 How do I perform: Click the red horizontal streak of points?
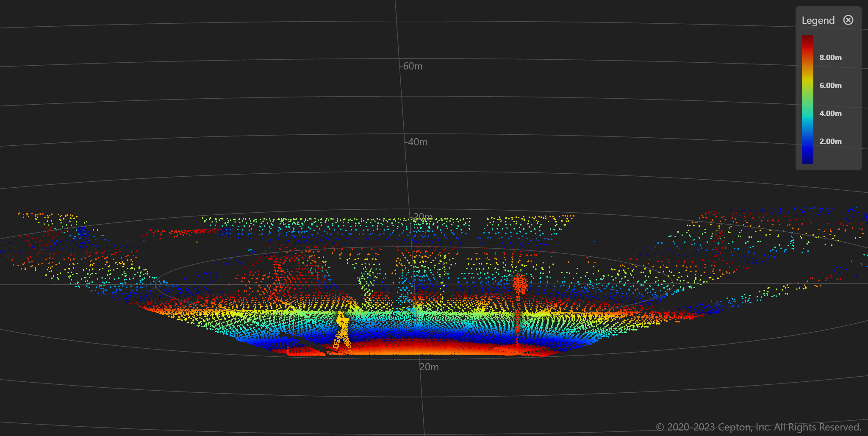coord(182,232)
